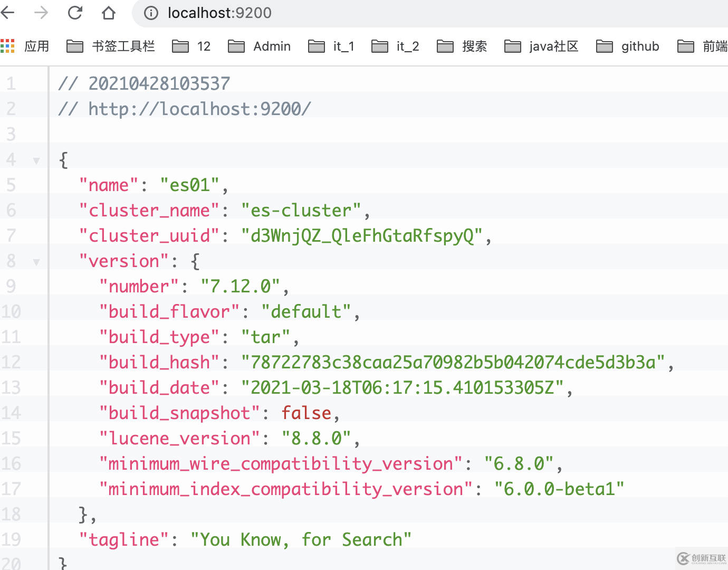
Task: Select the build date 2021-03-18T06:17:15 value
Action: (403, 388)
